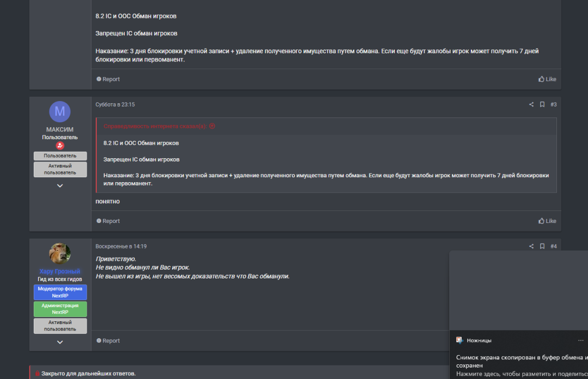Screen dimensions: 588x379
Task: Report Хару Грозный's post
Action: [108, 340]
